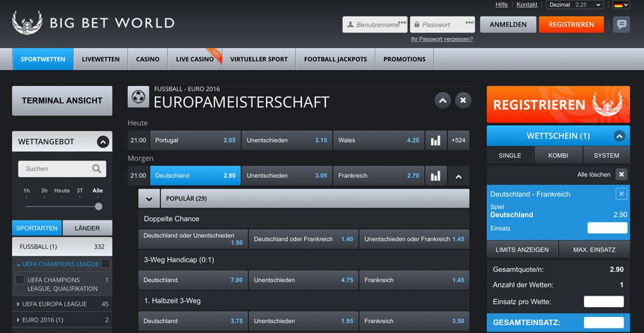The width and height of the screenshot is (644, 333).
Task: Open the Promotions tab
Action: point(404,59)
